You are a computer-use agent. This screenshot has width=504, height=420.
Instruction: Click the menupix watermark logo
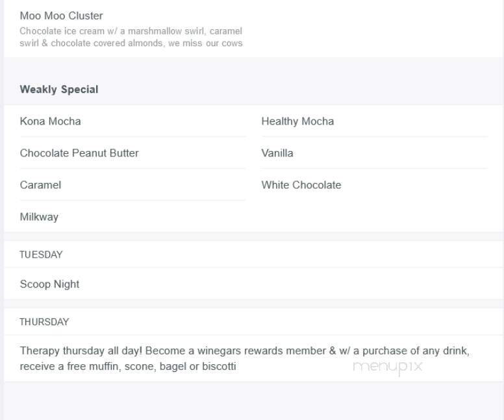(388, 367)
